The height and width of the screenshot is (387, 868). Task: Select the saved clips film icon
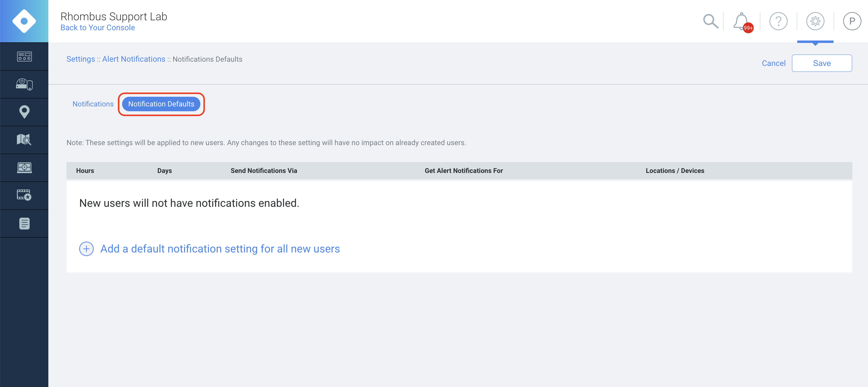(24, 195)
